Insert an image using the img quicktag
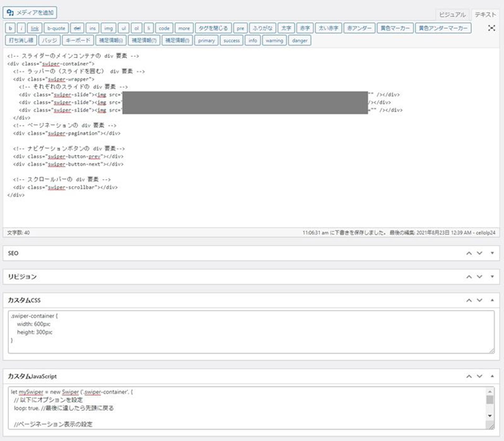The width and height of the screenshot is (504, 441). pyautogui.click(x=108, y=28)
